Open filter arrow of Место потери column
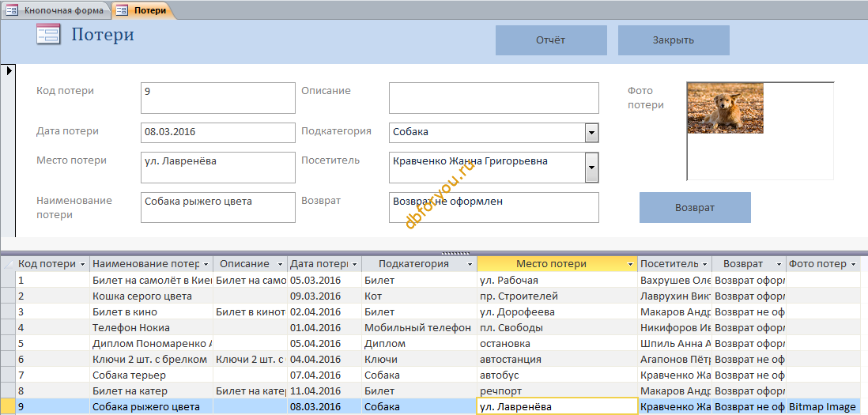The image size is (868, 415). (x=631, y=265)
